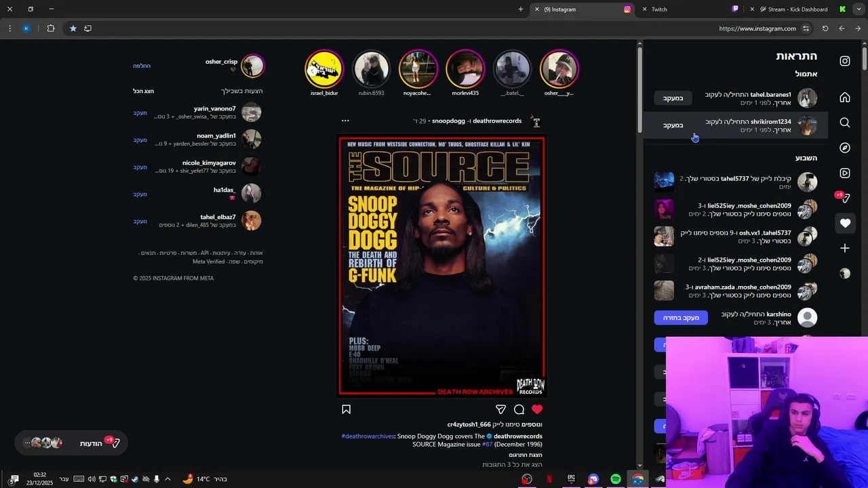Open the site settings icon next to the address

click(x=806, y=28)
